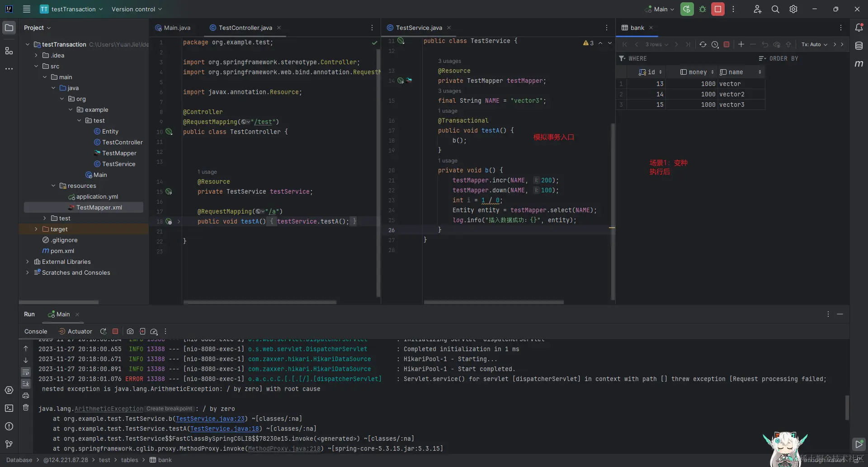Open IDE settings gear

tap(793, 9)
